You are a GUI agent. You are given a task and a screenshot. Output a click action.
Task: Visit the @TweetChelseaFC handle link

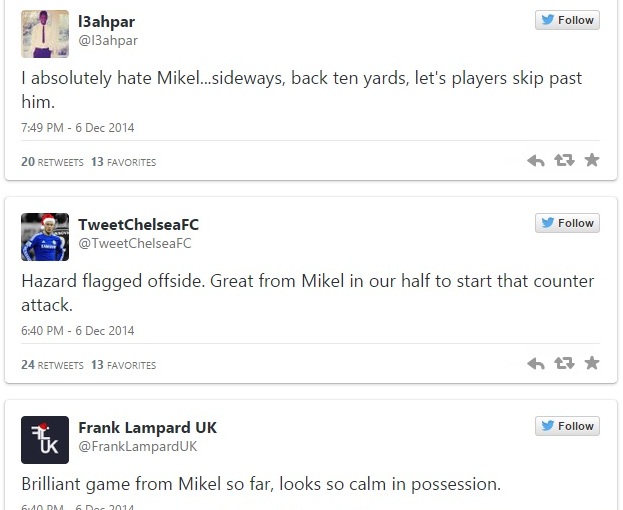(134, 244)
